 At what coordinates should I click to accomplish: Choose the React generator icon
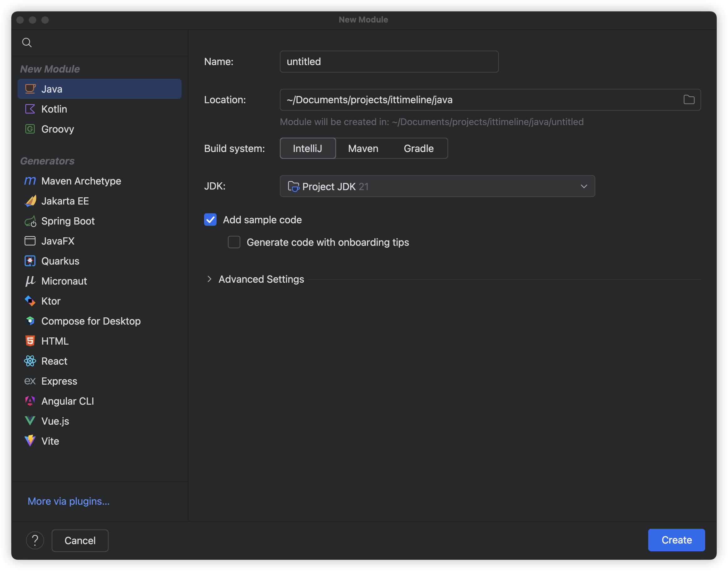click(x=30, y=361)
